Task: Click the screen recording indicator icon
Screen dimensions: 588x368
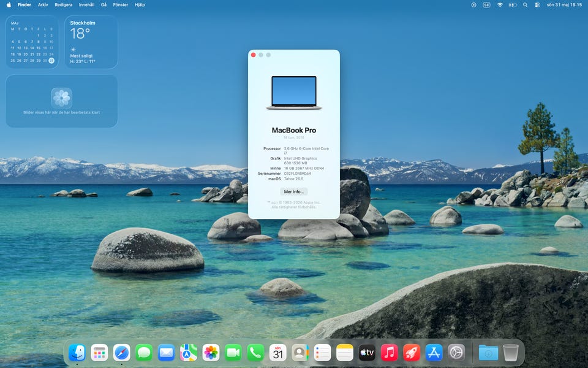Action: [473, 5]
